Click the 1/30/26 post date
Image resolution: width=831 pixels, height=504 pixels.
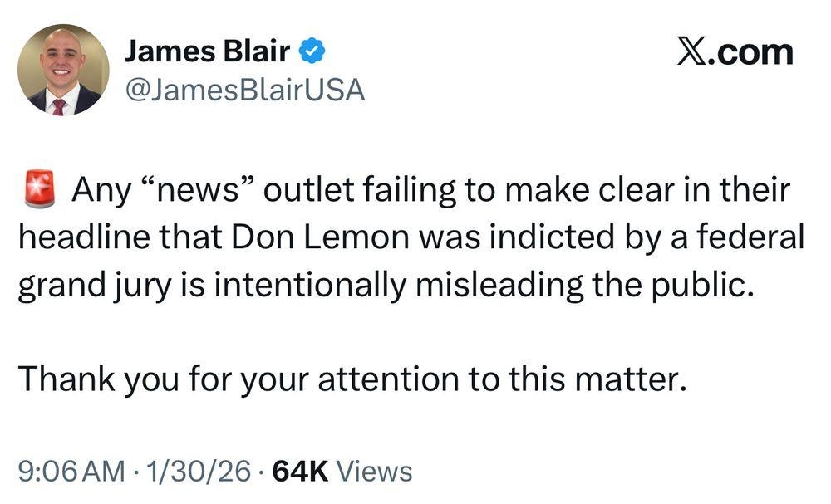(198, 472)
